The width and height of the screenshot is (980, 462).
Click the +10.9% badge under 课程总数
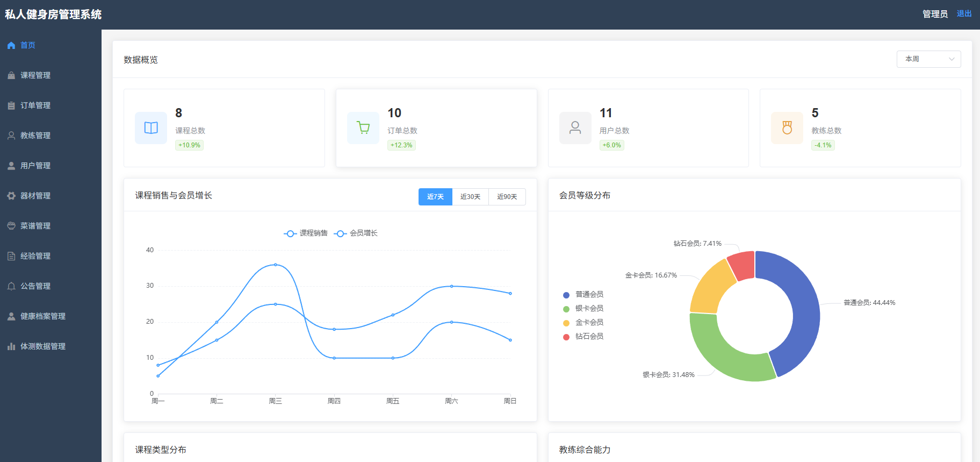pos(189,145)
